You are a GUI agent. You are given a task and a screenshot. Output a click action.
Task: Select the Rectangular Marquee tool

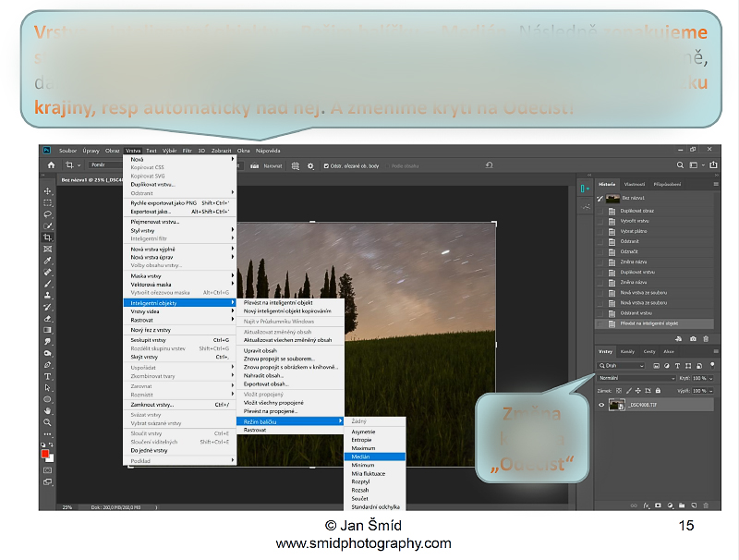(x=48, y=202)
